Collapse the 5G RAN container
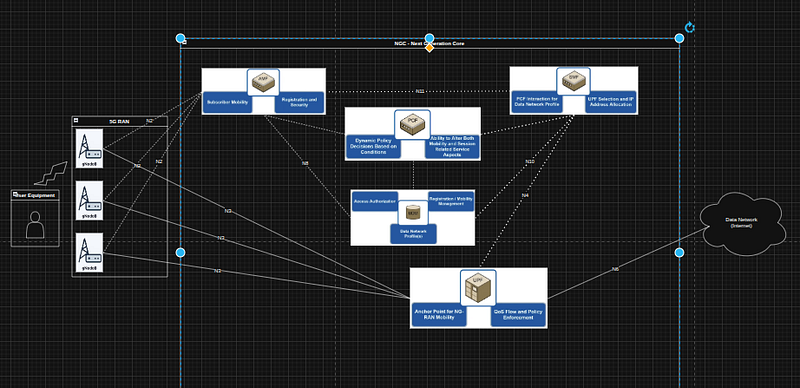The width and height of the screenshot is (800, 388). [76, 121]
